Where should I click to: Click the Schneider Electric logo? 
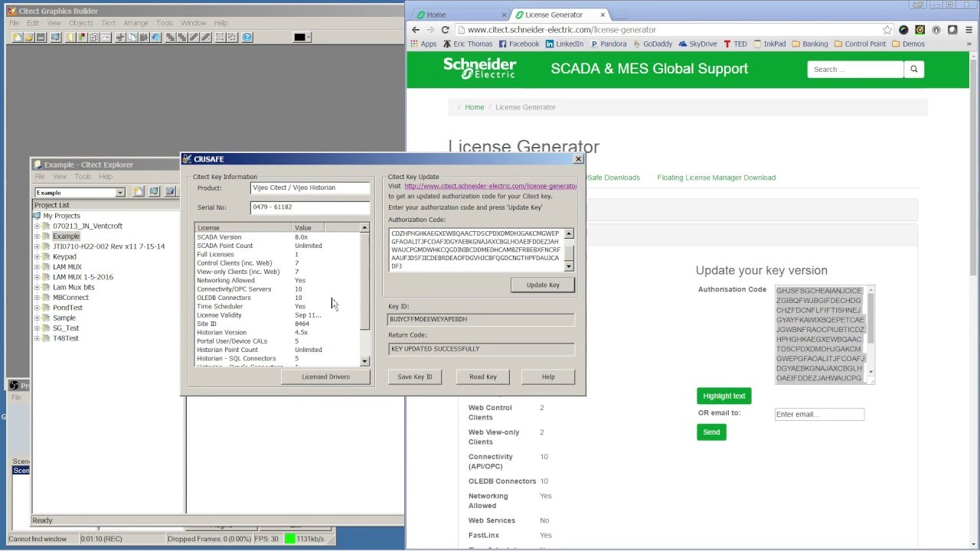coord(480,68)
